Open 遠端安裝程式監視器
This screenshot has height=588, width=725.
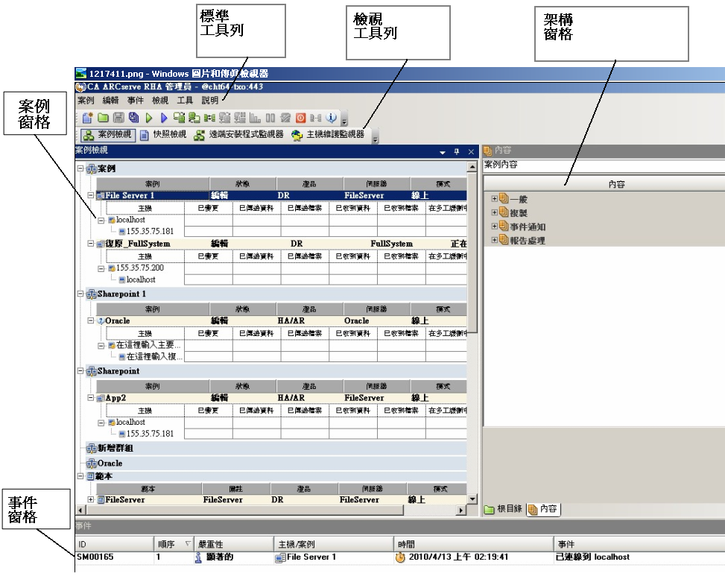pyautogui.click(x=238, y=135)
